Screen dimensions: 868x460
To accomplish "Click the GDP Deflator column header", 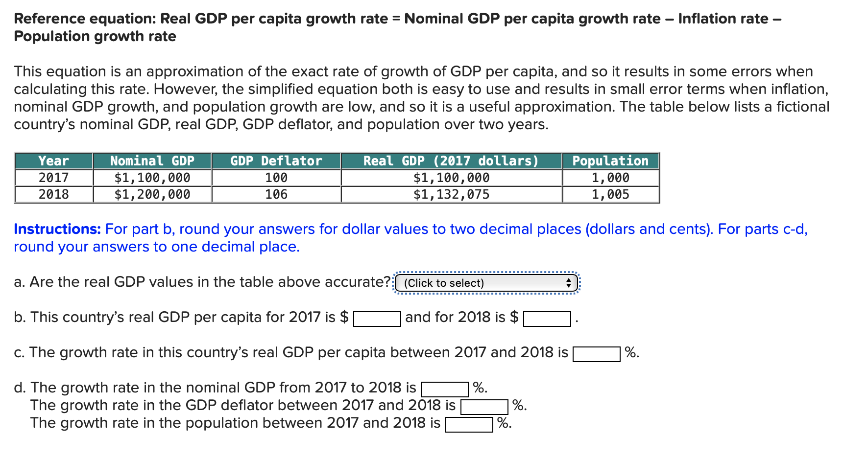I will coord(276,161).
